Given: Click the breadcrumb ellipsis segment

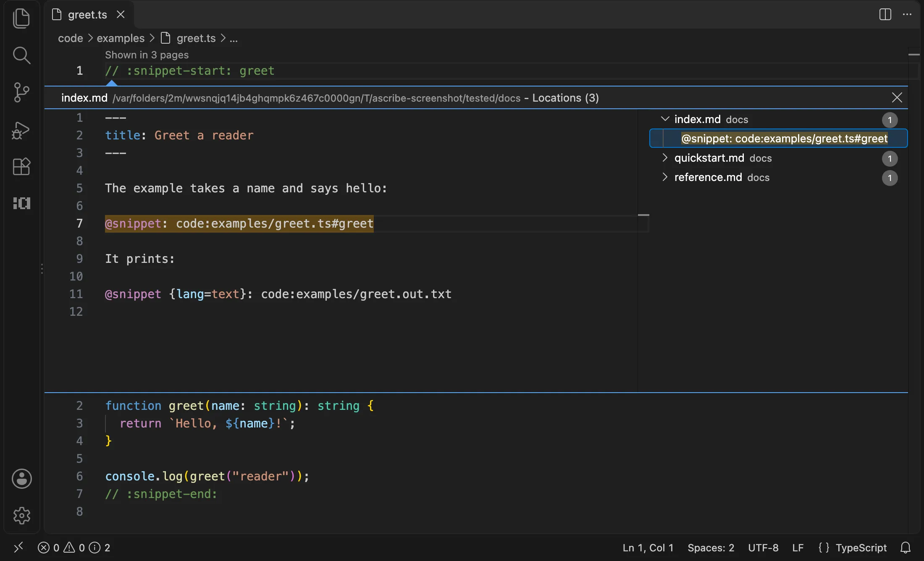Looking at the screenshot, I should (234, 38).
